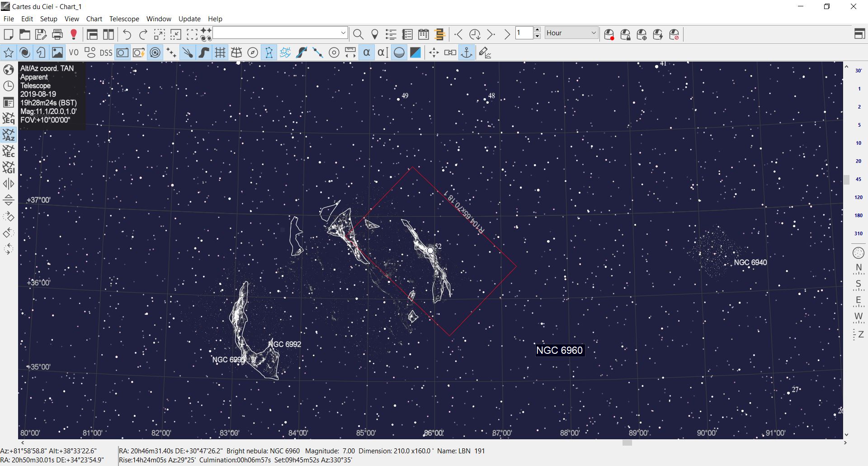Connect the telescope with red dot icon
Image resolution: width=868 pixels, height=466 pixels.
click(609, 34)
